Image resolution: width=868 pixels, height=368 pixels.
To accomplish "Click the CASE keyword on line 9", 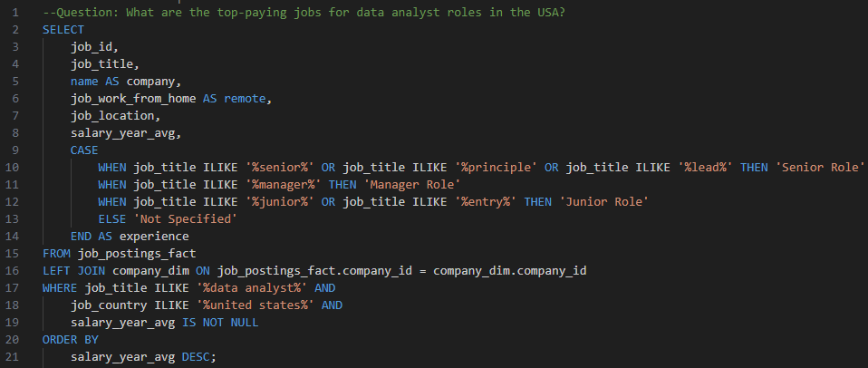I will [84, 150].
